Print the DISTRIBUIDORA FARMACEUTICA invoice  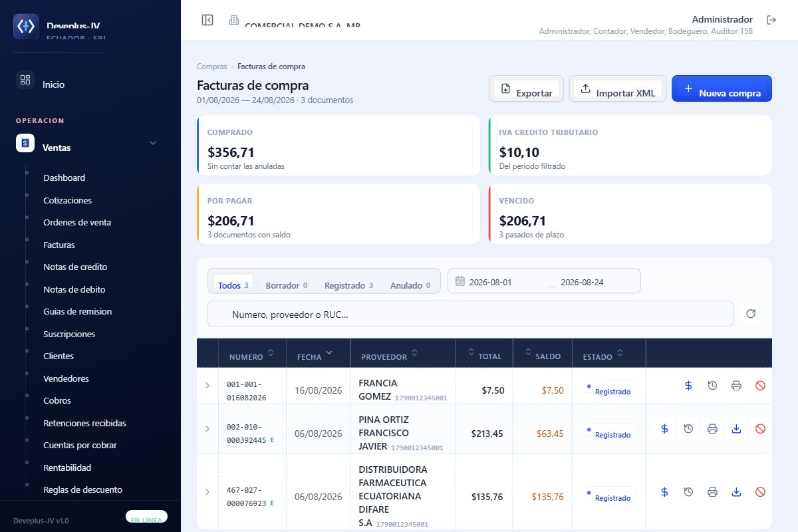712,492
